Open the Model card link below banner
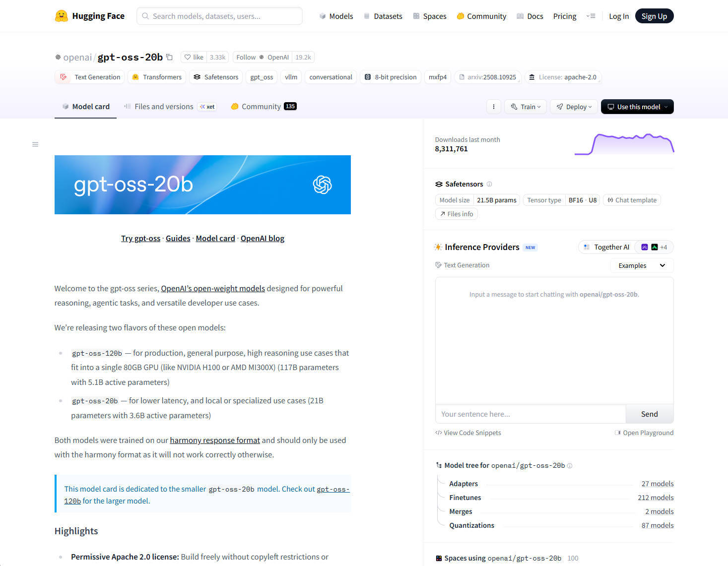728x566 pixels. pos(215,239)
